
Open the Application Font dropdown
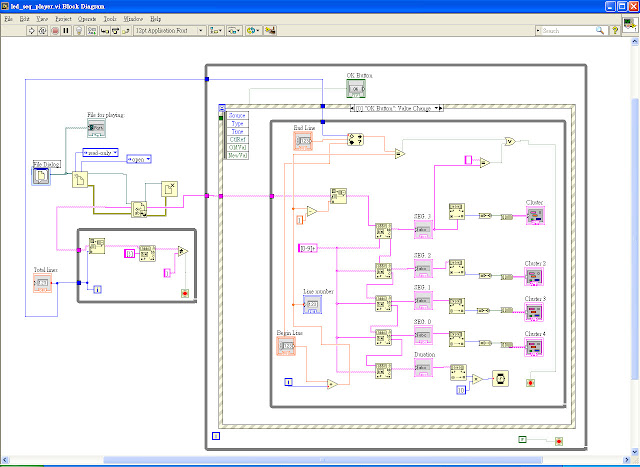(x=169, y=31)
